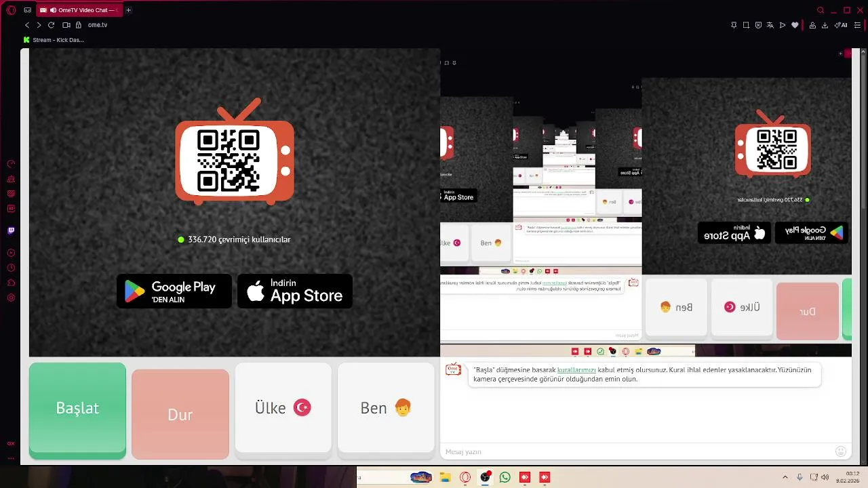Show hidden system tray icons
The width and height of the screenshot is (868, 488).
[x=785, y=477]
